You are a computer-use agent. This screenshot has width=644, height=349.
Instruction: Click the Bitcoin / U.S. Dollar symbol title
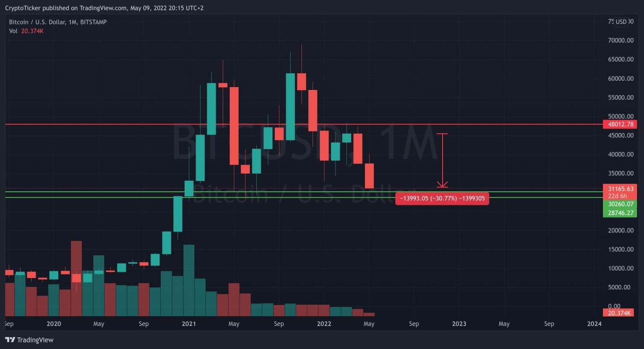point(57,22)
